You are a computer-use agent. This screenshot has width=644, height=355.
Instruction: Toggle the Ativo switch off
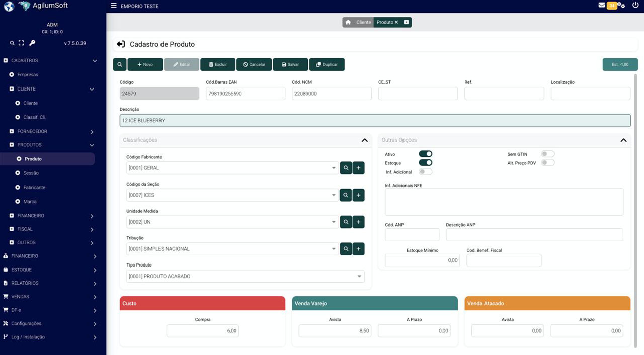pyautogui.click(x=426, y=154)
